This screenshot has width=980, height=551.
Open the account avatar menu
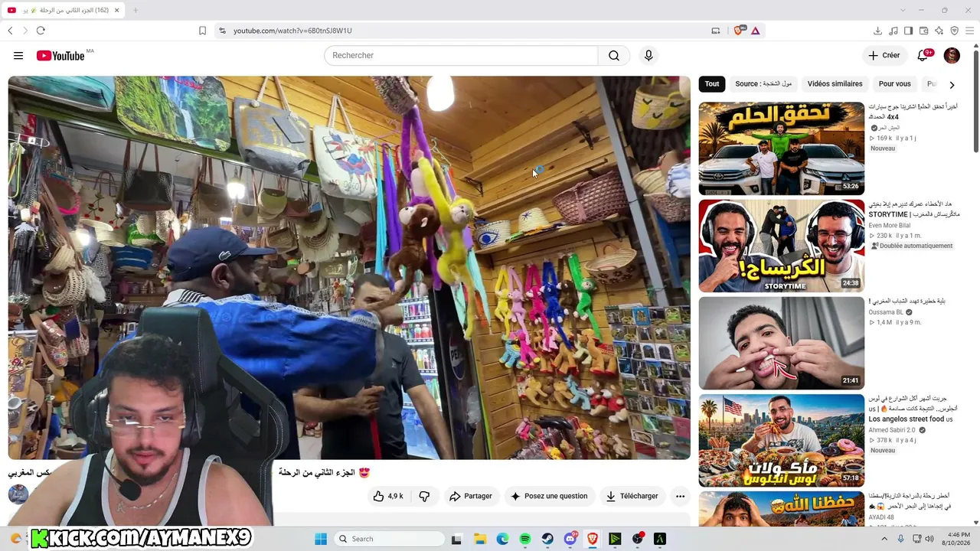(952, 55)
